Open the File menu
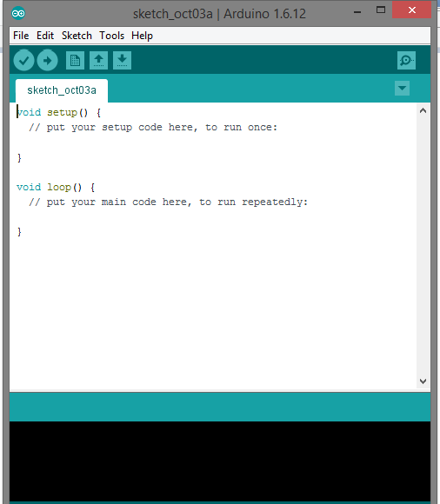Image resolution: width=440 pixels, height=504 pixels. tap(21, 36)
